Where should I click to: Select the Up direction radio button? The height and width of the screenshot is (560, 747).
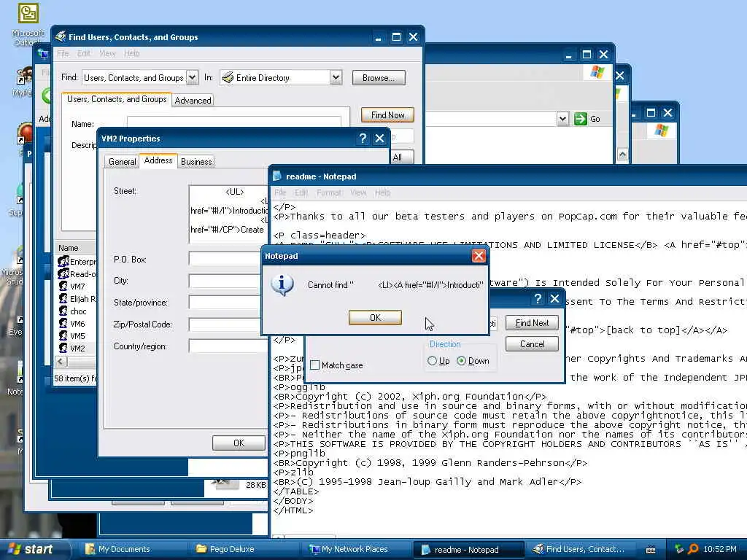tap(432, 361)
